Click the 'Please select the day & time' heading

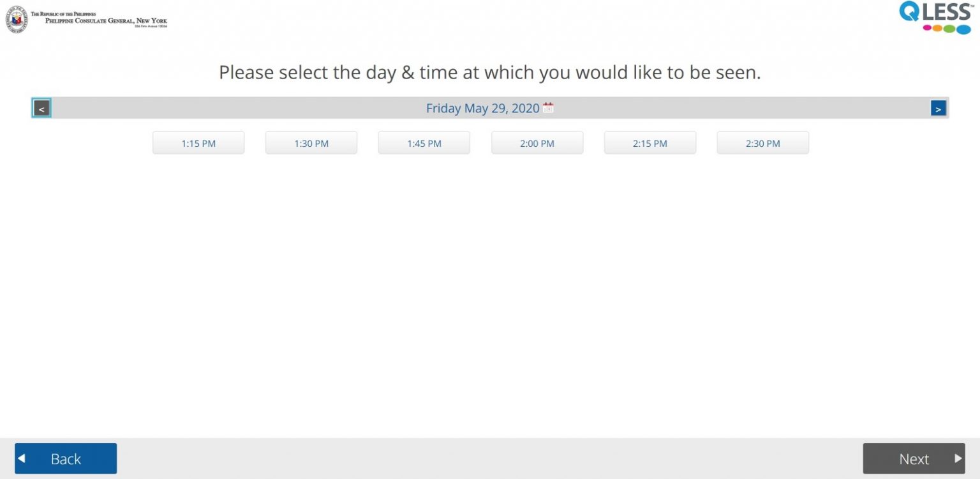click(490, 73)
